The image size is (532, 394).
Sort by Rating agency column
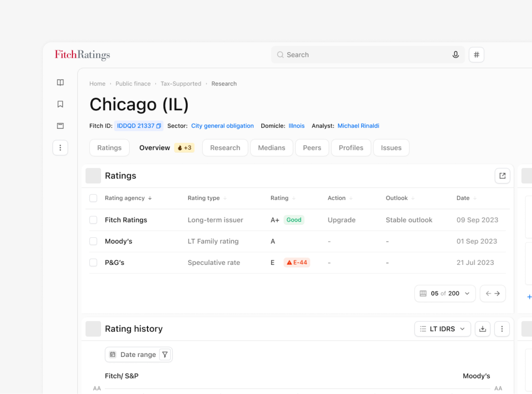coord(128,198)
